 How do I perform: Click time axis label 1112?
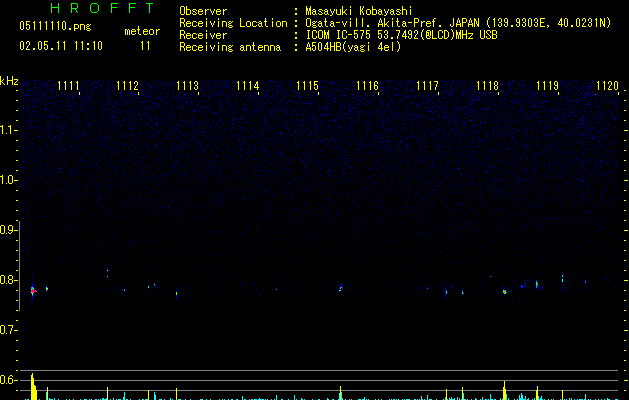127,86
